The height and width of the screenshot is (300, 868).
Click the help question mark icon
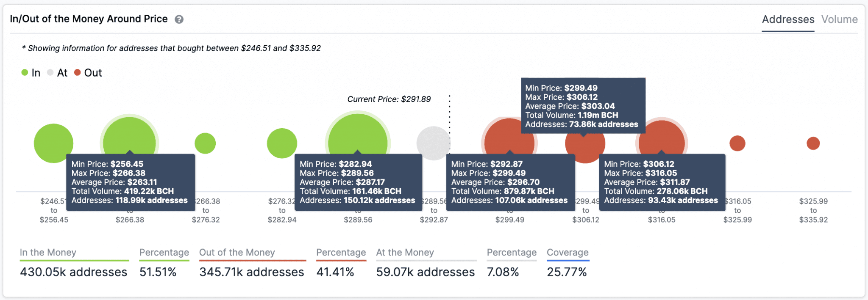pos(179,19)
